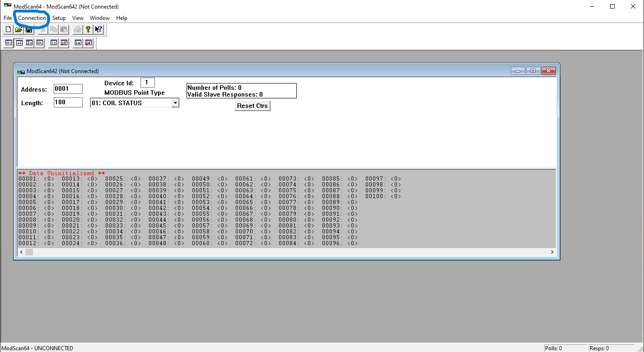Click the open folder icon in the toolbar
Image resolution: width=644 pixels, height=352 pixels.
[19, 30]
